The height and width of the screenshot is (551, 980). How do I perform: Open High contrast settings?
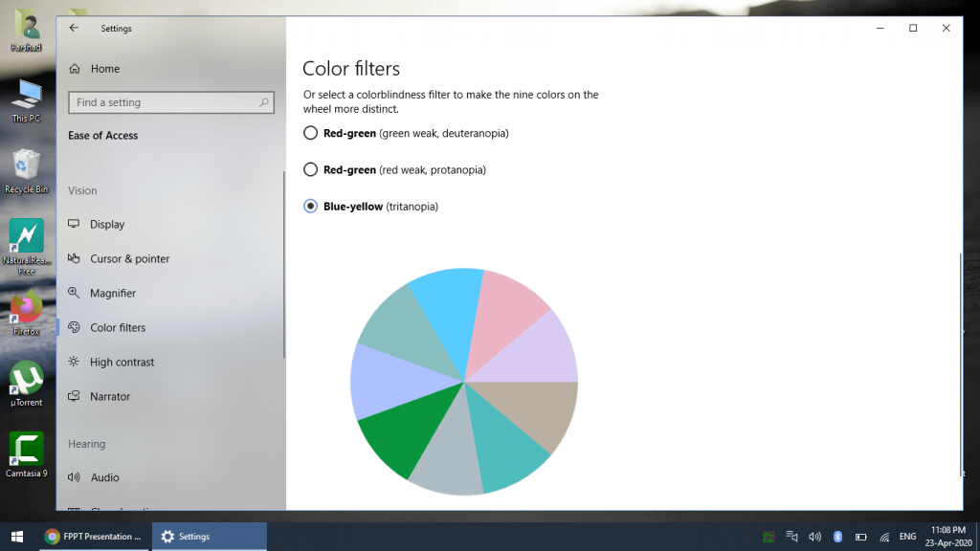(122, 362)
